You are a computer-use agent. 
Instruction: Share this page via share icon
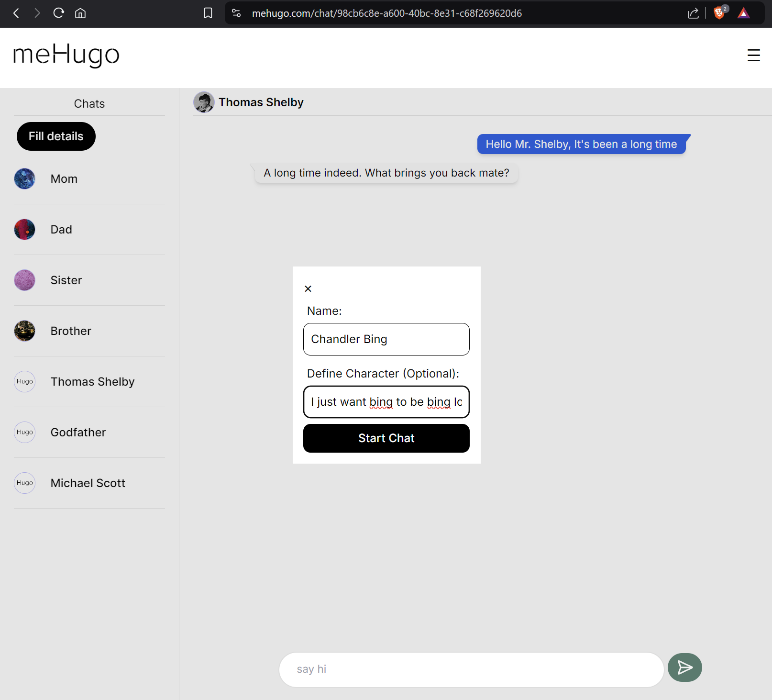click(x=693, y=13)
